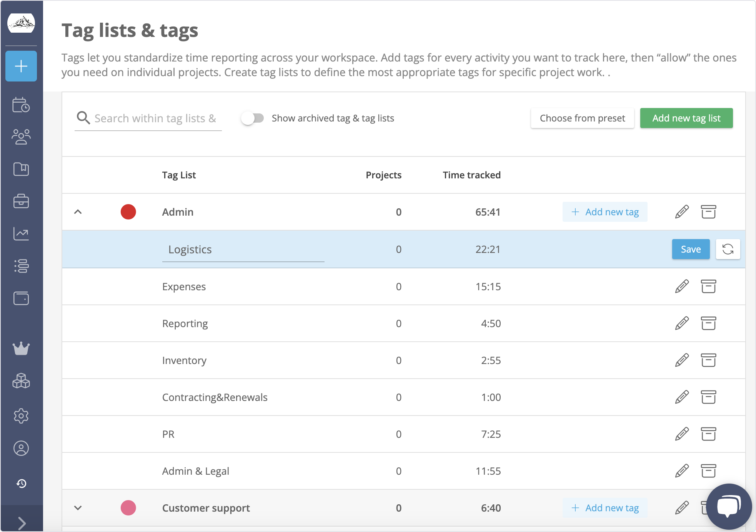Open the calendar timer icon in sidebar
756x532 pixels.
21,105
